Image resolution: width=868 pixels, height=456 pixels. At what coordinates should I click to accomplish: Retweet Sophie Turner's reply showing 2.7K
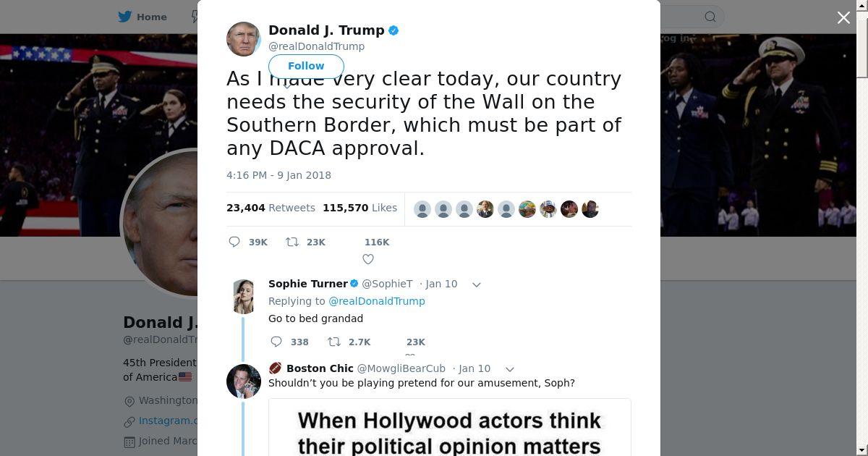[x=334, y=342]
